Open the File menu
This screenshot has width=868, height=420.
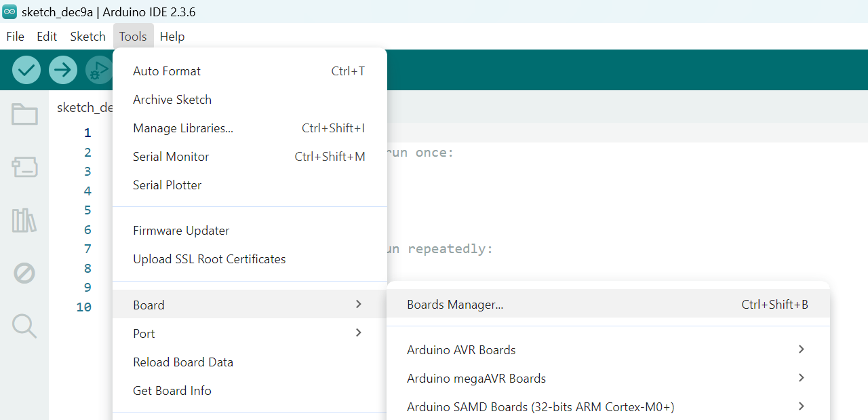pos(15,37)
